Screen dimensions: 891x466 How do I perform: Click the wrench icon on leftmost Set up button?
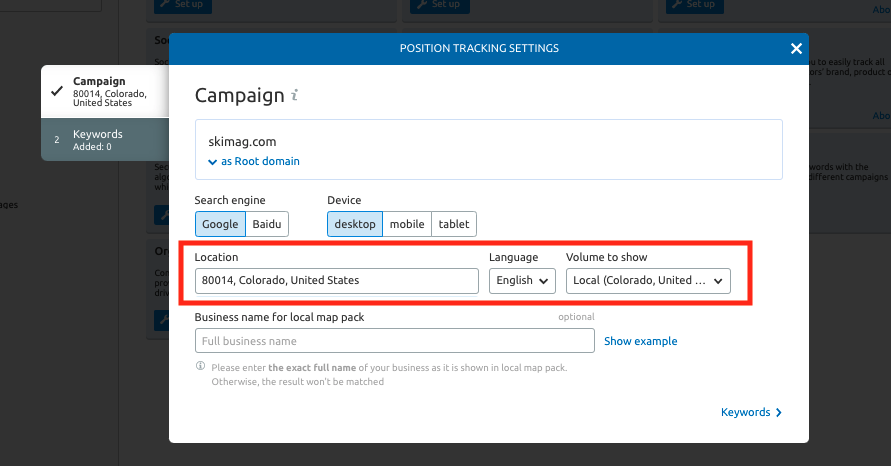tap(163, 4)
